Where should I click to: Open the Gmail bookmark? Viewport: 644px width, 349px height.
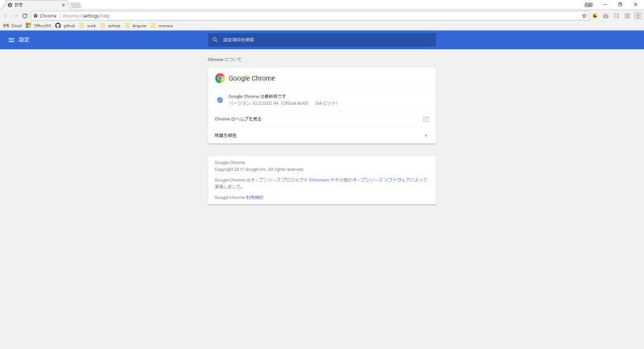12,26
